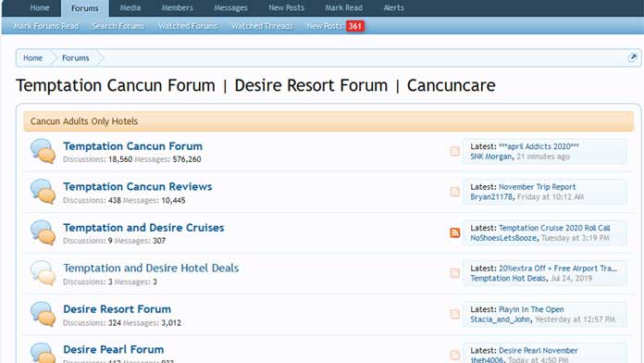Open Temptation Cancun Reviews forum

point(138,187)
